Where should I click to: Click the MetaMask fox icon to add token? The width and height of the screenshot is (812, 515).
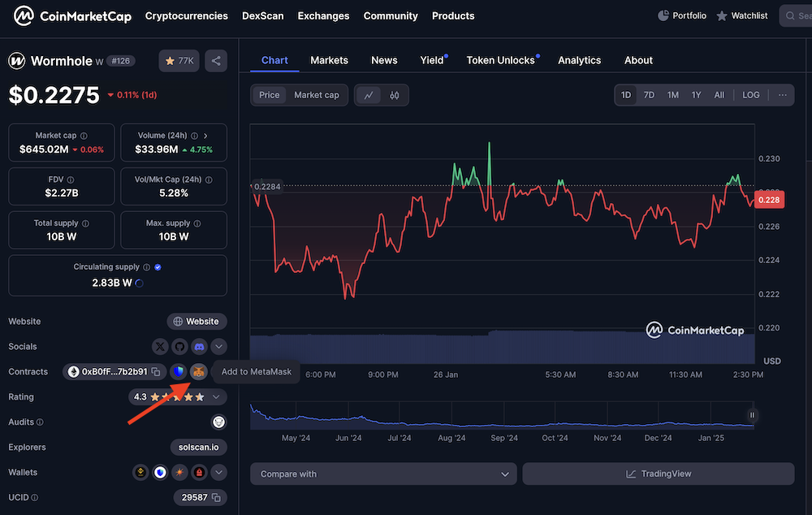[x=197, y=371]
